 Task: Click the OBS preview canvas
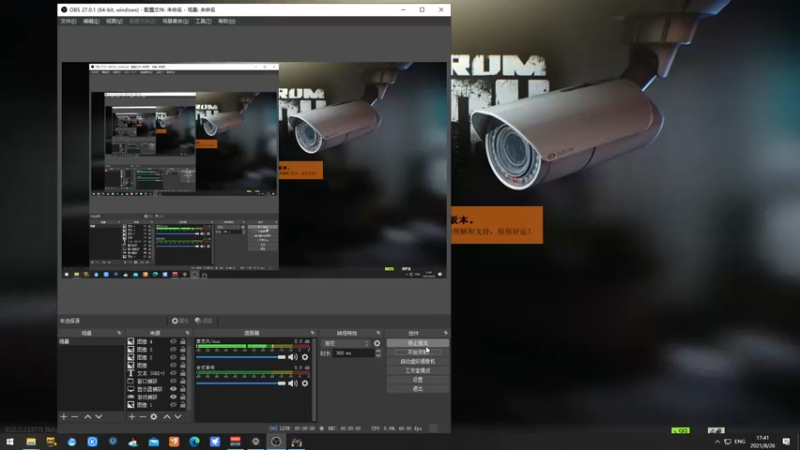coord(254,170)
